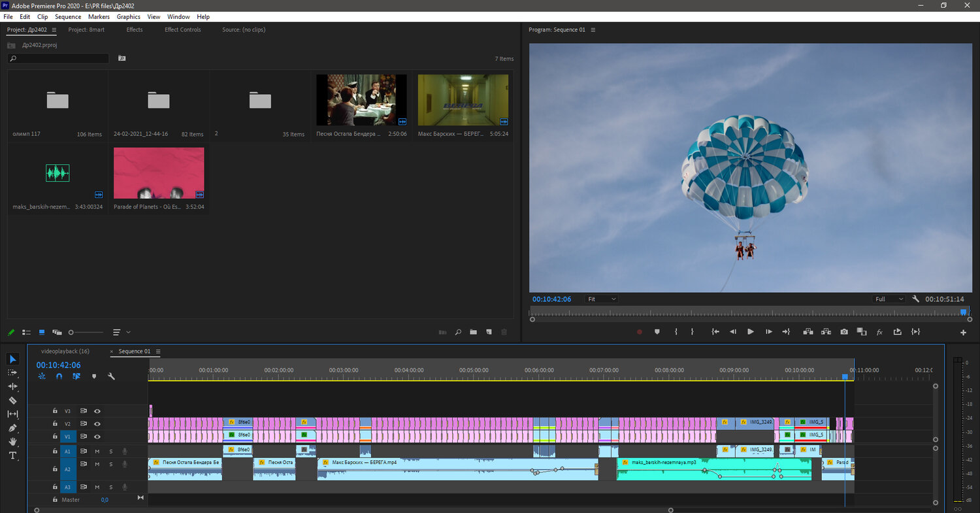
Task: Toggle Snap in timeline magnet icon
Action: (x=59, y=376)
